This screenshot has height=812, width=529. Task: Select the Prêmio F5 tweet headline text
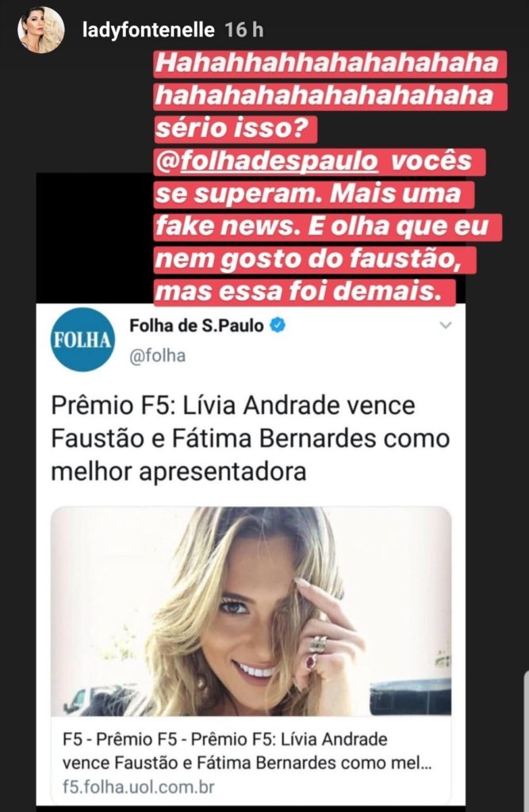251,439
